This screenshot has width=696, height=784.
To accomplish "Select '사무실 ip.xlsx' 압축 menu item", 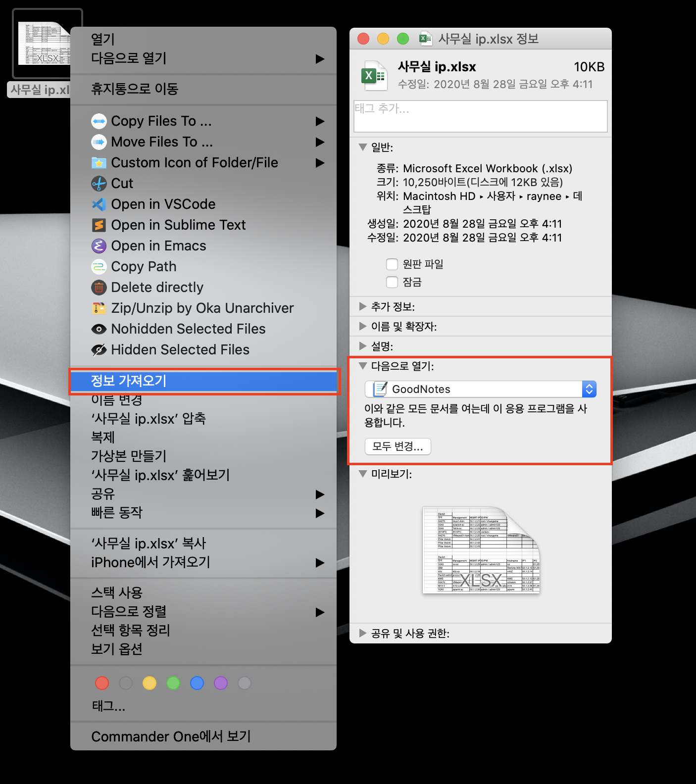I will point(203,419).
